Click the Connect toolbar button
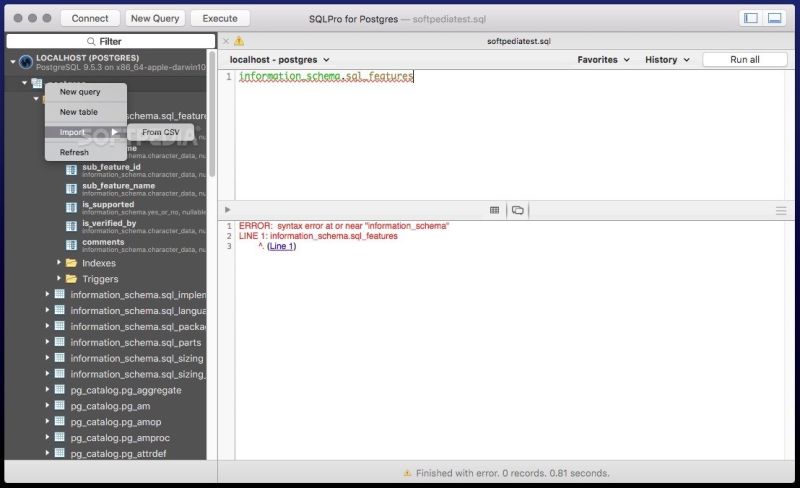 coord(90,18)
